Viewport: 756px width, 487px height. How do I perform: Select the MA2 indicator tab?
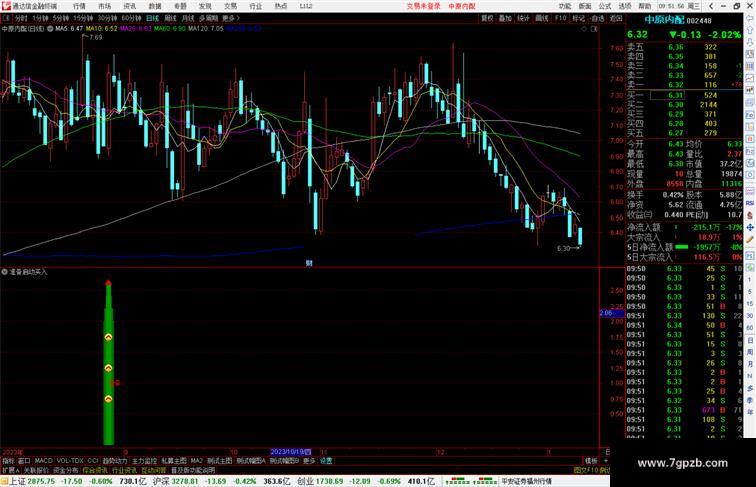[197, 461]
